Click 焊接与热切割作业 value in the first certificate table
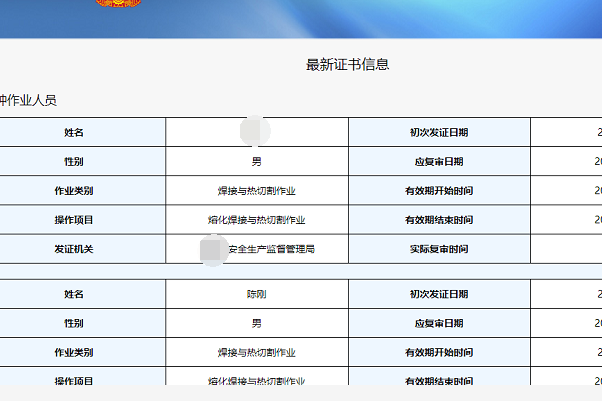 (x=256, y=191)
